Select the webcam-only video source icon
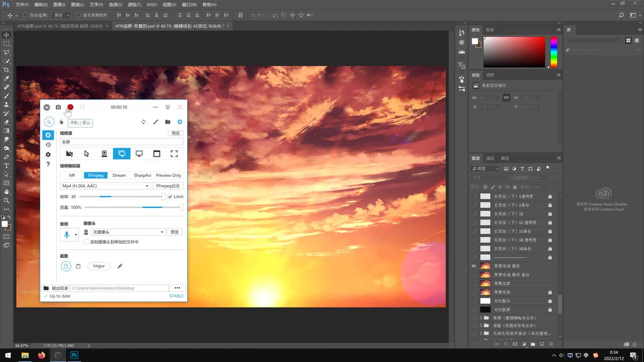Screen dimensions: 644x362 [x=104, y=154]
